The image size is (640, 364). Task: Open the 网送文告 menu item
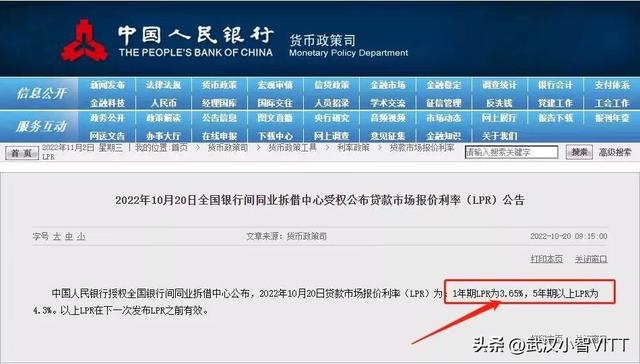(x=107, y=136)
